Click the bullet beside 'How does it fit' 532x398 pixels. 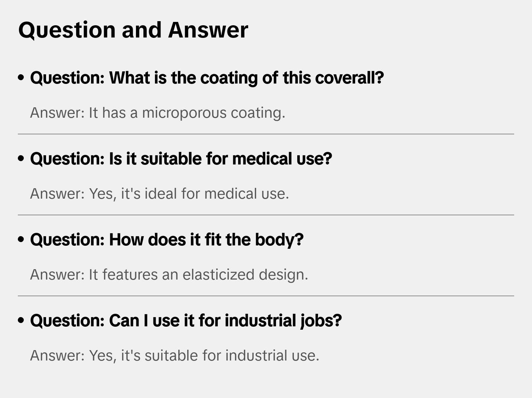point(21,240)
